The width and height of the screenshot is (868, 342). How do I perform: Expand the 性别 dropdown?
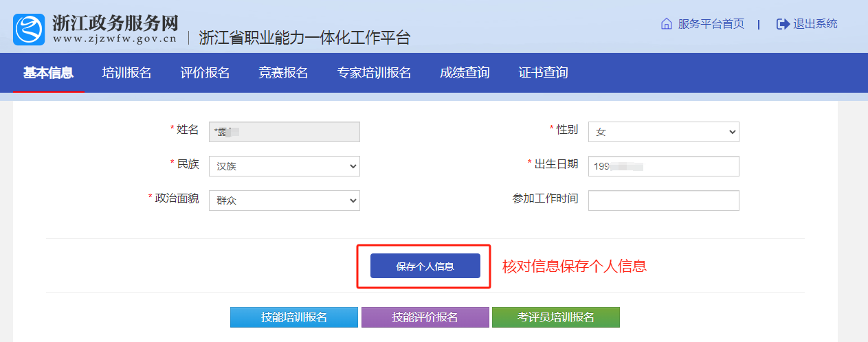(663, 132)
